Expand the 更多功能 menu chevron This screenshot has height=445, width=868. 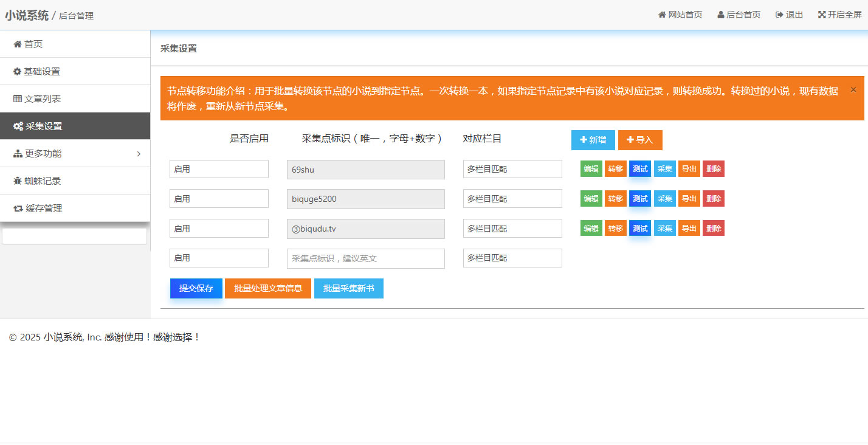pos(139,154)
